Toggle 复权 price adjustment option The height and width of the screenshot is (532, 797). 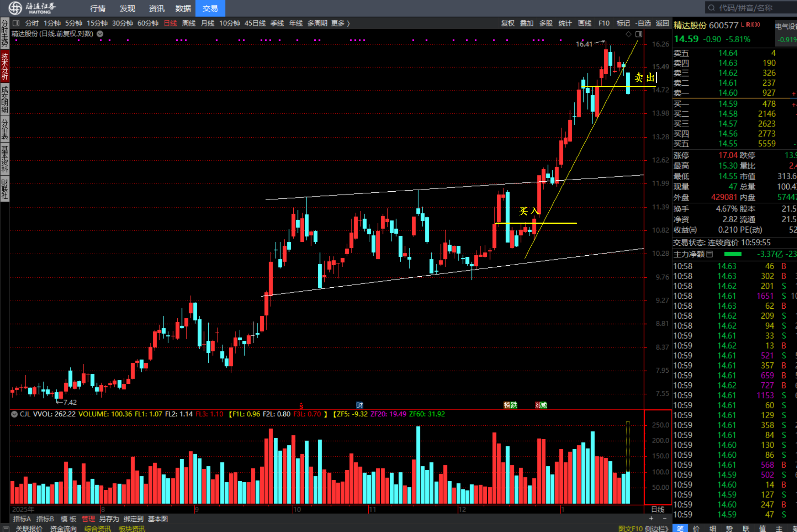click(x=508, y=23)
